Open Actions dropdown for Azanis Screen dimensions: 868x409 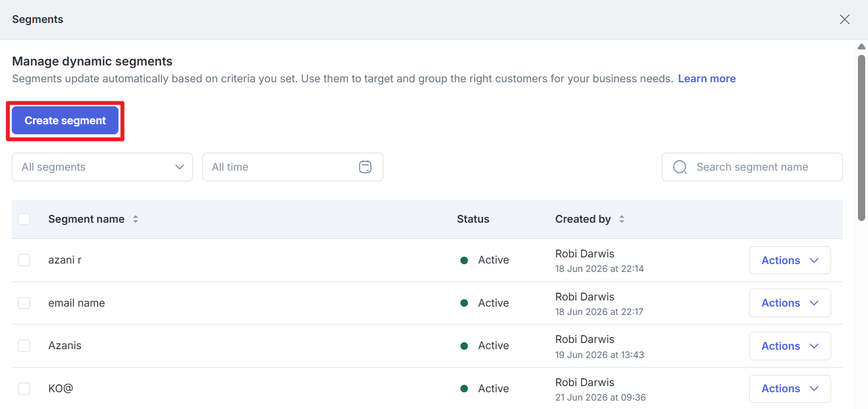pyautogui.click(x=790, y=346)
